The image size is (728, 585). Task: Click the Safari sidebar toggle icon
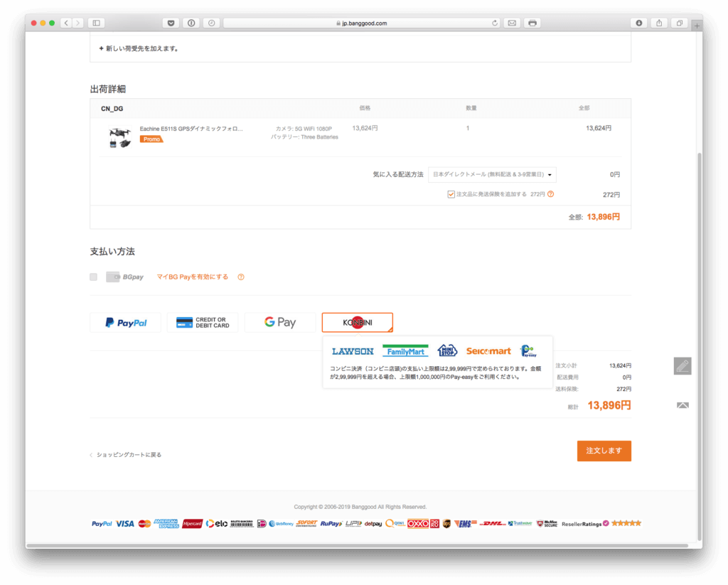(96, 23)
